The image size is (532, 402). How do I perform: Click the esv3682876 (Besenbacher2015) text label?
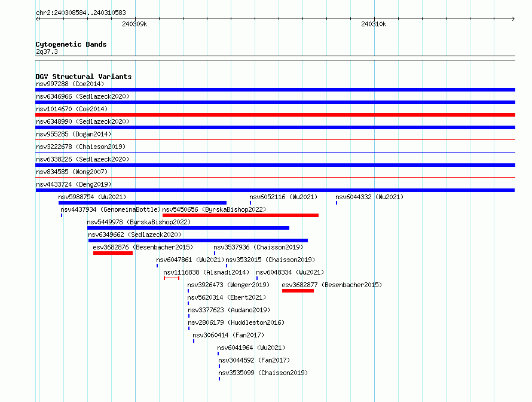143,247
